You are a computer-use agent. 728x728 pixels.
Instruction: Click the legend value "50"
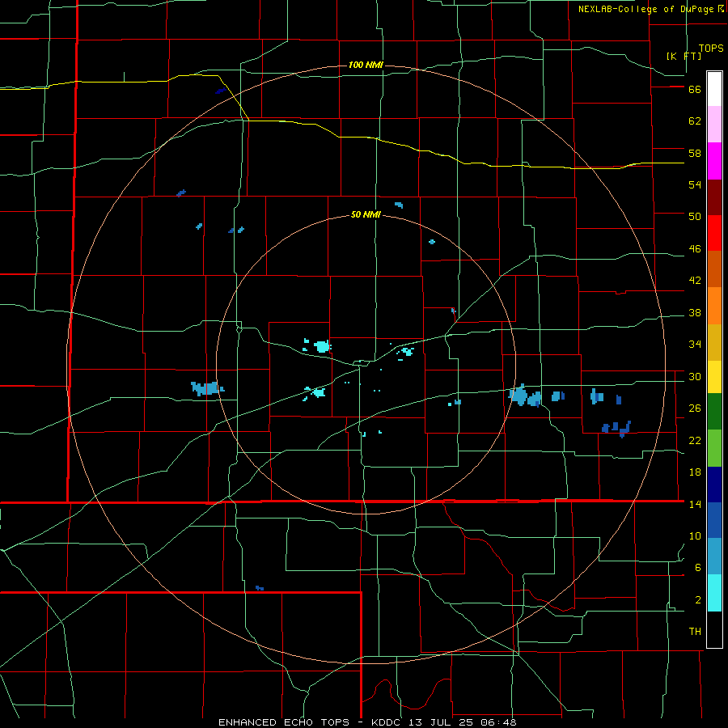click(695, 217)
